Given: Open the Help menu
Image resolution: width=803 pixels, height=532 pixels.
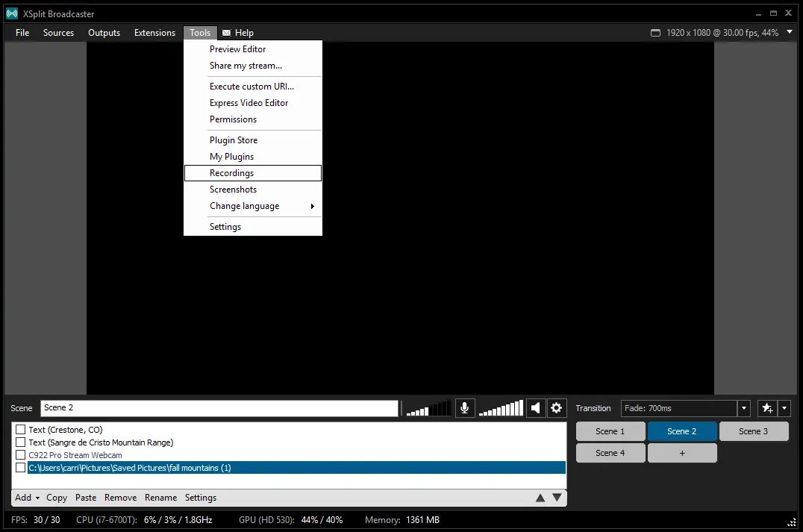Looking at the screenshot, I should click(244, 33).
